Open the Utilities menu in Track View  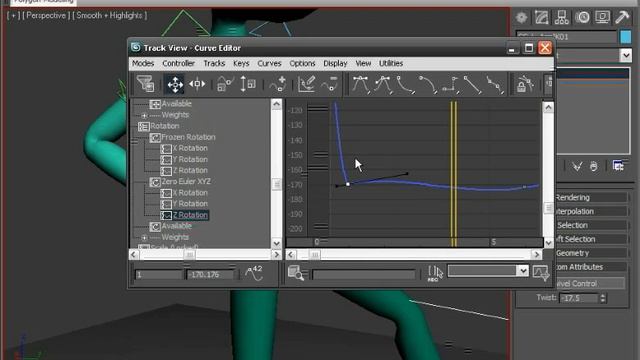pyautogui.click(x=391, y=63)
